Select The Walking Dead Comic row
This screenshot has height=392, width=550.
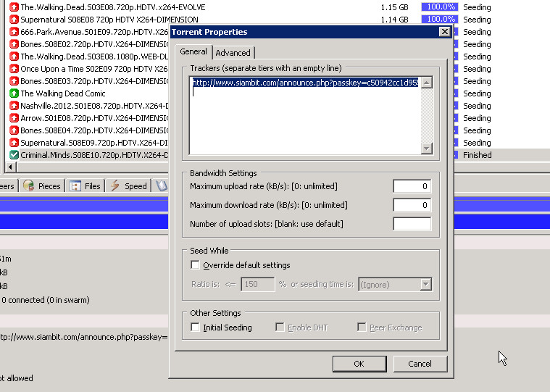click(63, 93)
